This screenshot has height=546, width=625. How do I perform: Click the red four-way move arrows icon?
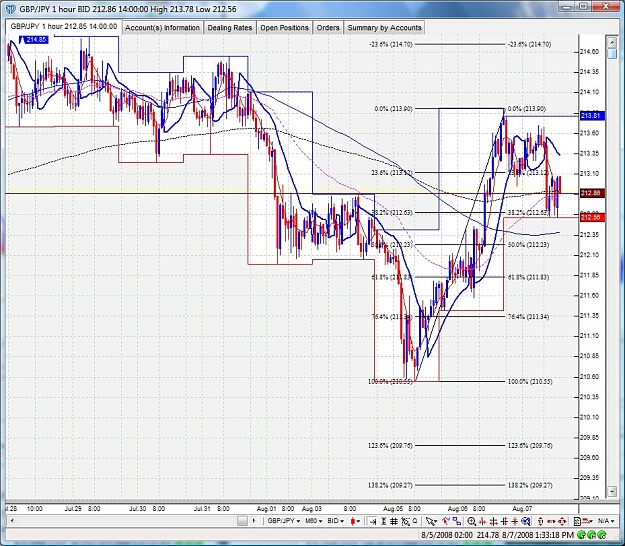pyautogui.click(x=562, y=521)
